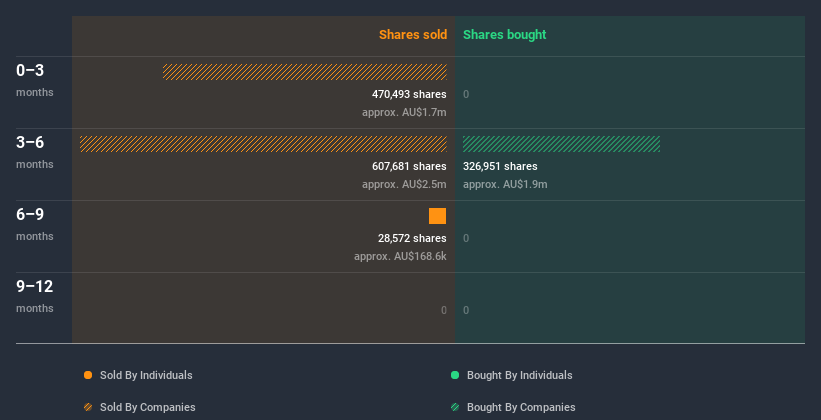The image size is (821, 420).
Task: Click the zero bought value in 6–9 months row
Action: [466, 238]
